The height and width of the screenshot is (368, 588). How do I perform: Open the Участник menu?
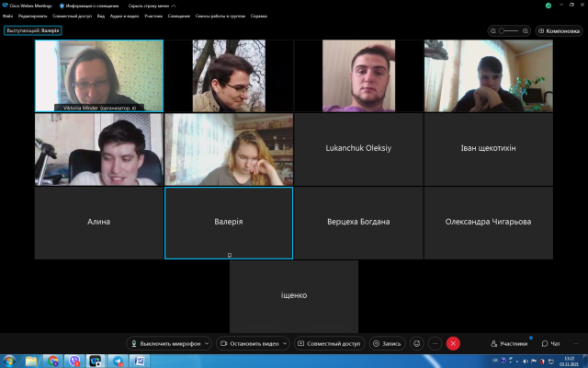point(153,17)
